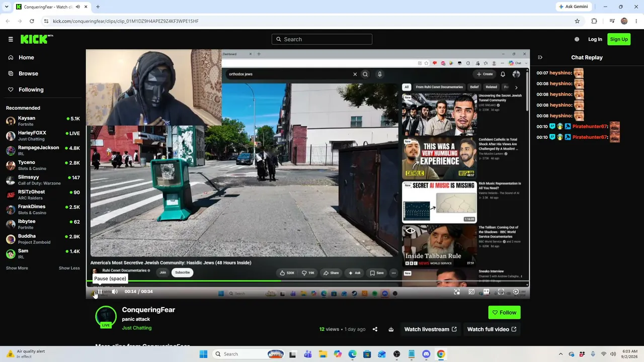The width and height of the screenshot is (644, 362).
Task: Open system volume control in tray
Action: pos(613,354)
